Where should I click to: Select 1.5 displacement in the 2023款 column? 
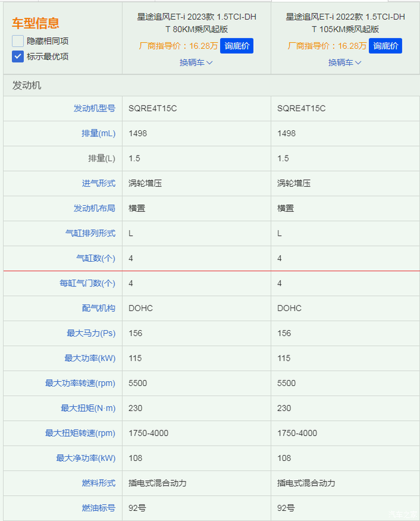(134, 158)
